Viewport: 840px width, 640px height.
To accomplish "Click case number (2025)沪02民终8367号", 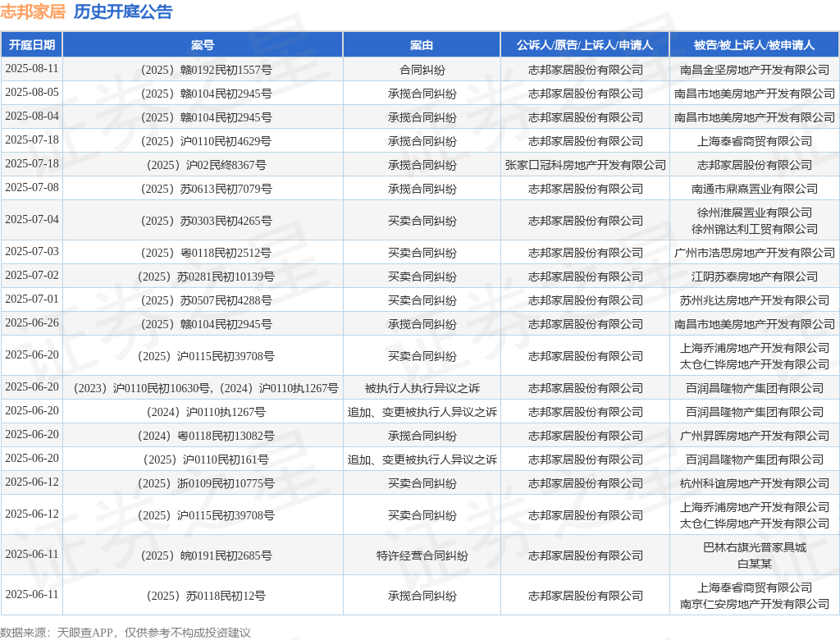I will point(206,165).
